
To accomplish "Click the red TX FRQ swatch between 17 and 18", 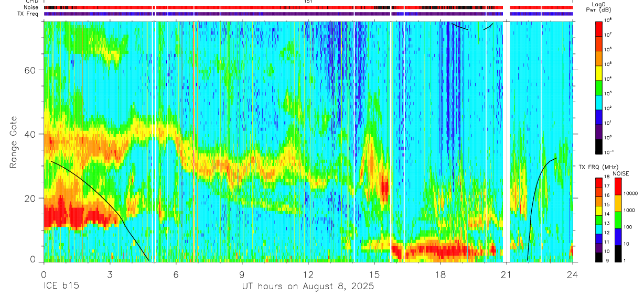I will tap(598, 182).
